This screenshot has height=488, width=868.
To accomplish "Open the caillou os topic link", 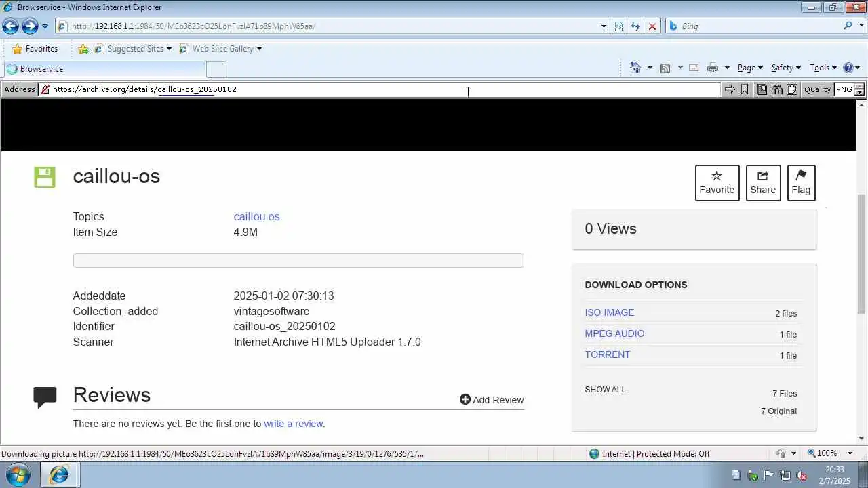I will (256, 216).
